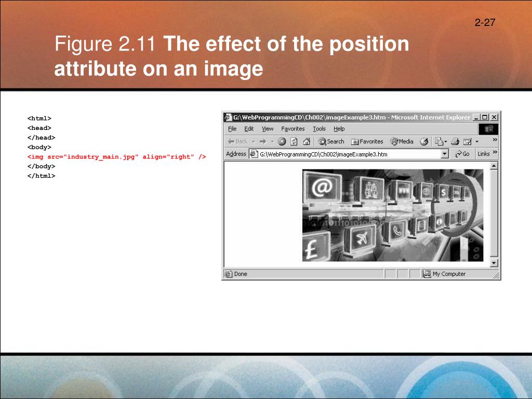Open the View menu

[268, 129]
